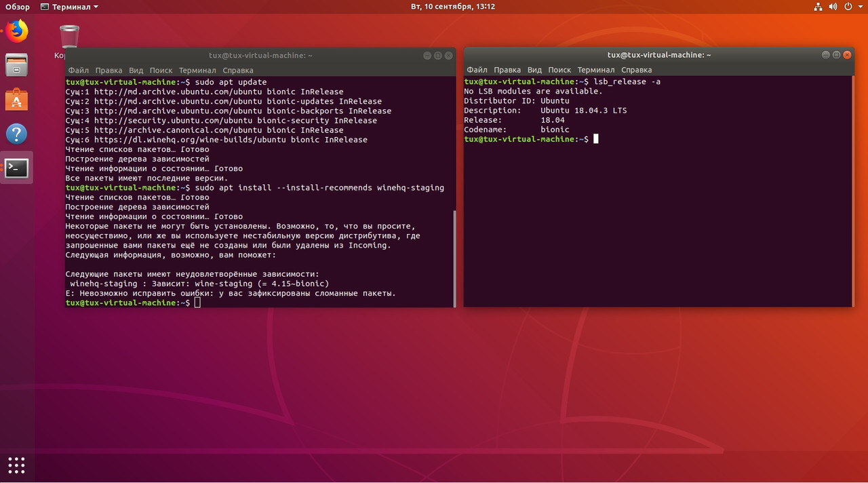
Task: Open Справка menu in the left terminal
Action: (x=237, y=70)
